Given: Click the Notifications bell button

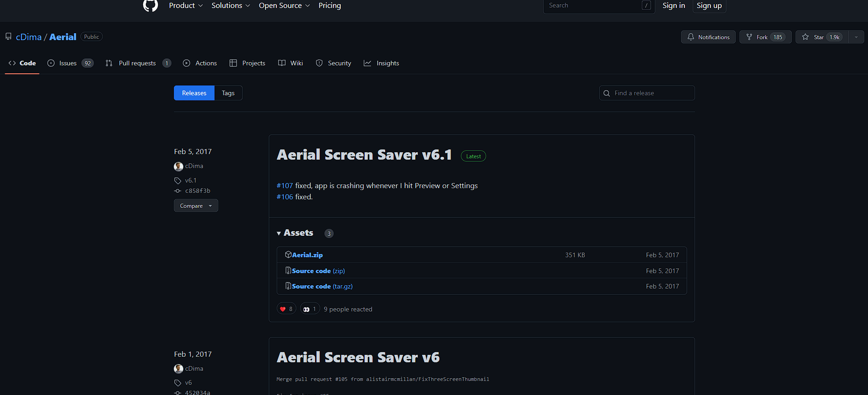Looking at the screenshot, I should coord(708,37).
